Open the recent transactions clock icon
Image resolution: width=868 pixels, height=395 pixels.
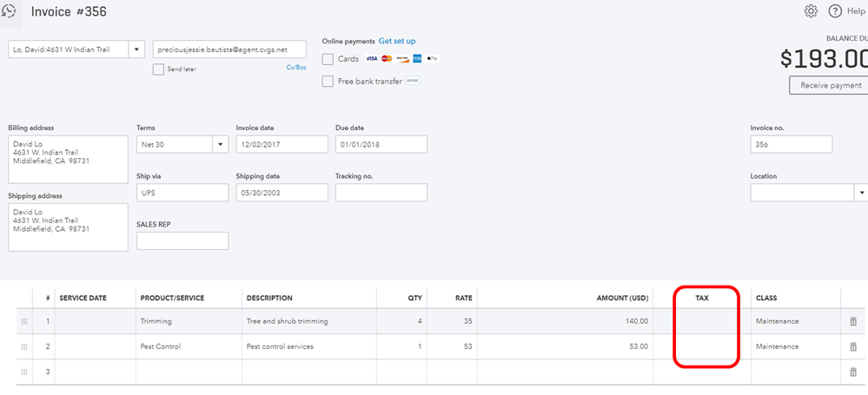(x=9, y=11)
